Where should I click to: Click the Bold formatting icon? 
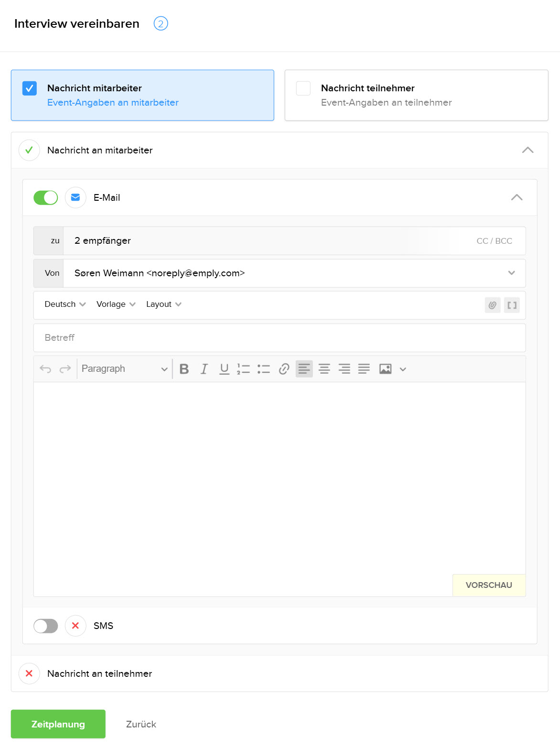tap(184, 369)
